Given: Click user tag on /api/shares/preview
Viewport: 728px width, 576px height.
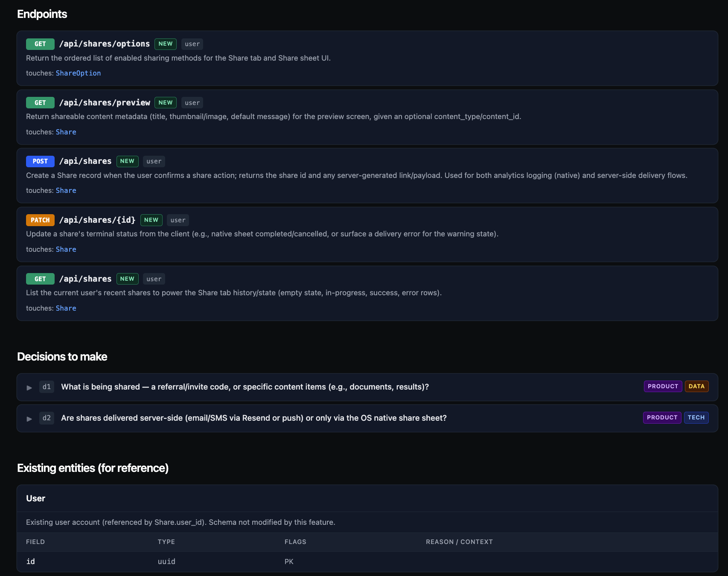Looking at the screenshot, I should pos(192,103).
